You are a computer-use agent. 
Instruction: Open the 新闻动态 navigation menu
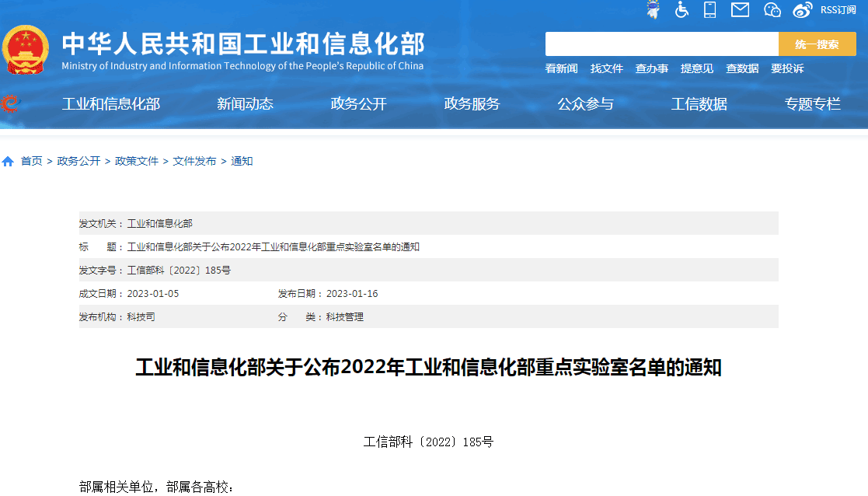245,104
